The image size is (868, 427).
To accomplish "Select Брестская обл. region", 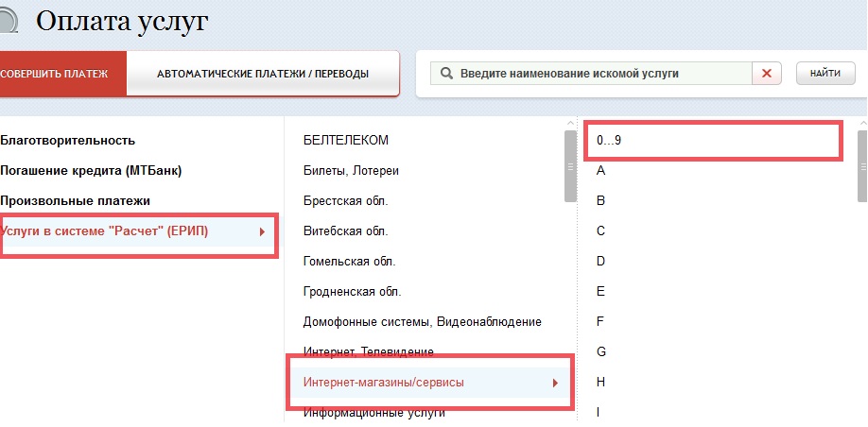I will [346, 201].
